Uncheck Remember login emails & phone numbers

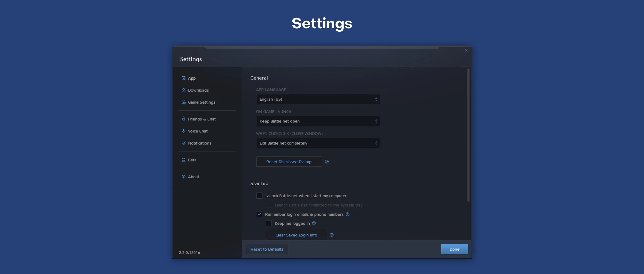click(x=259, y=214)
